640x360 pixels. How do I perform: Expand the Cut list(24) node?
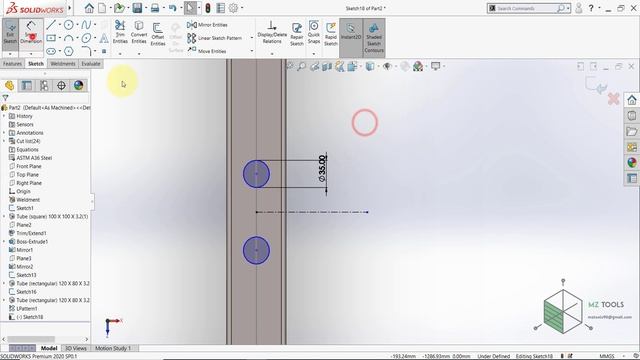(4, 141)
